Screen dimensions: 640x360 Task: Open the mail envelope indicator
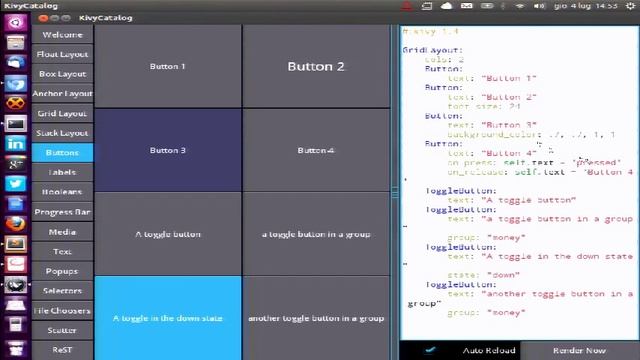pos(467,6)
